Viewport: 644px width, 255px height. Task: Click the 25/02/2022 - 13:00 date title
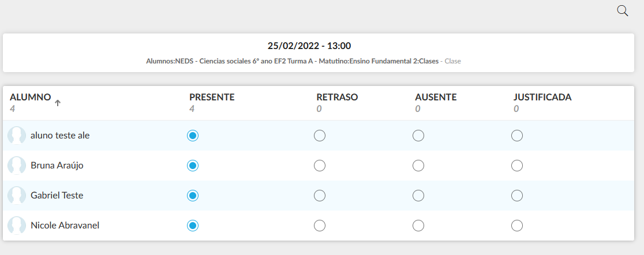click(x=309, y=46)
